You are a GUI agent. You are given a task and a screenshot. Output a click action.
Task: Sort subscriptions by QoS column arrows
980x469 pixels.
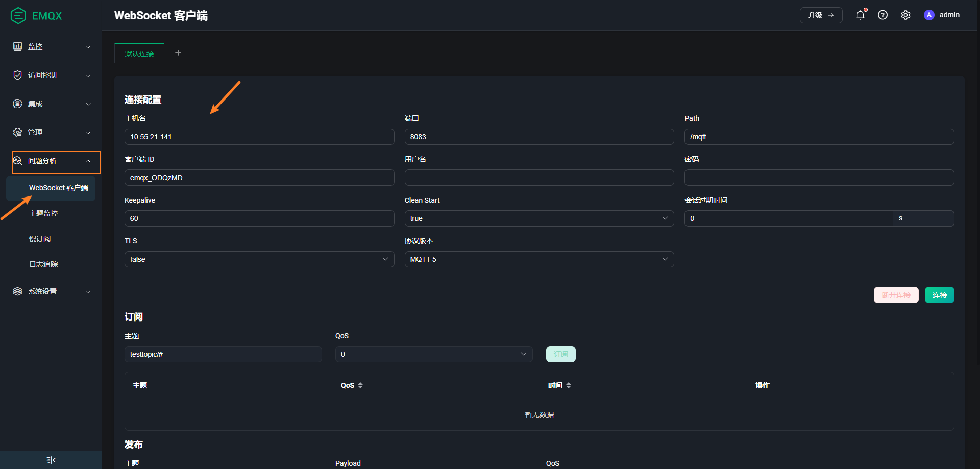click(x=360, y=385)
